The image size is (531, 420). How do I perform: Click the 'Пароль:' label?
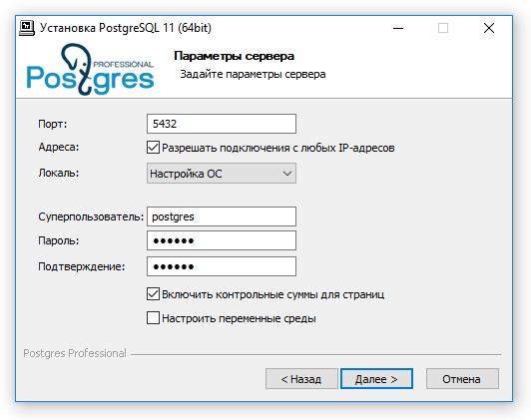coord(58,240)
